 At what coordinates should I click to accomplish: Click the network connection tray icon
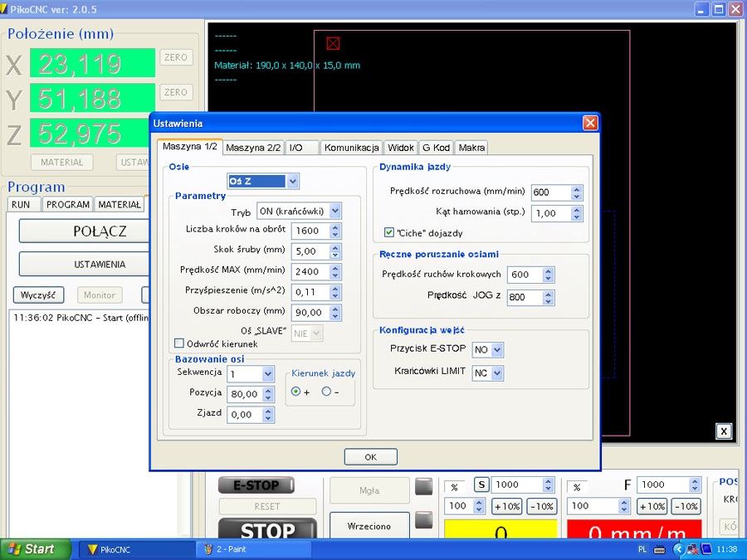pyautogui.click(x=692, y=549)
